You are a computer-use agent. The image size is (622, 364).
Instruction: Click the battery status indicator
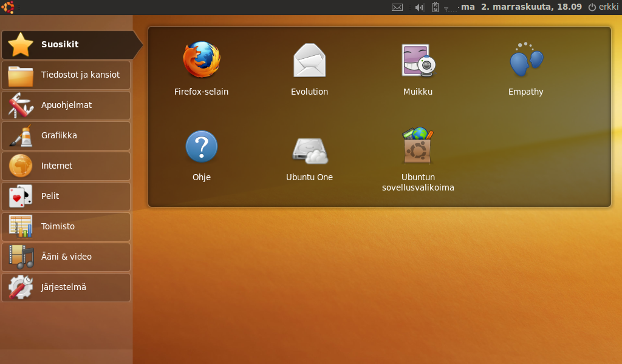[435, 7]
